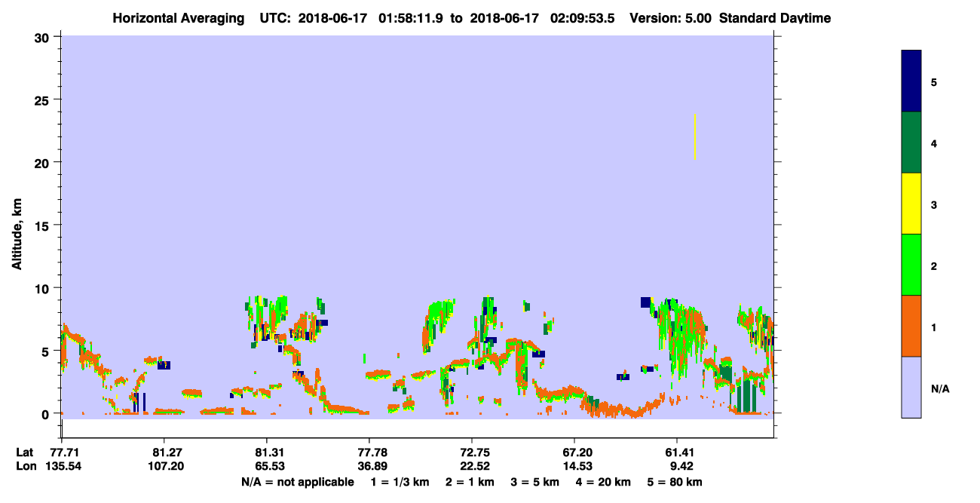Click the orange colorbar segment labeled 1
Image resolution: width=980 pixels, height=503 pixels.
tap(911, 326)
